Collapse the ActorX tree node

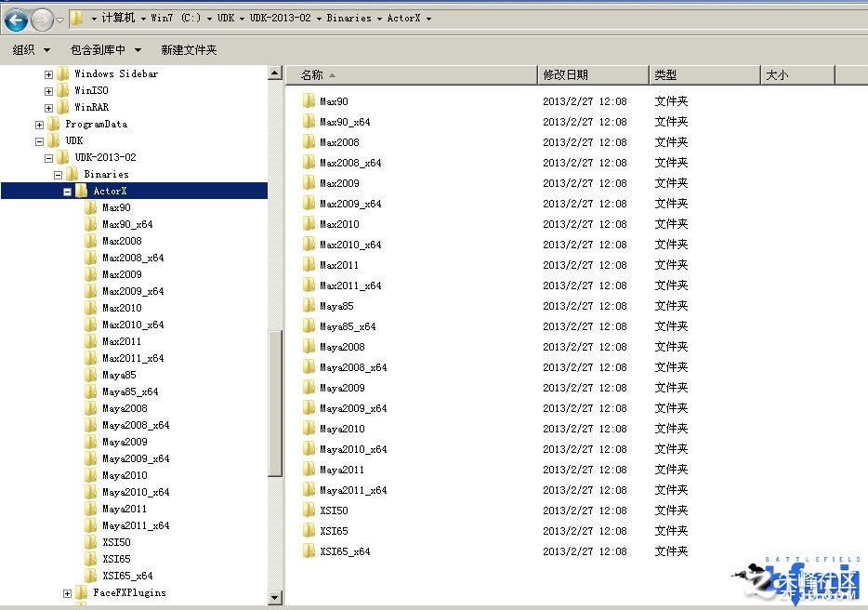point(67,192)
